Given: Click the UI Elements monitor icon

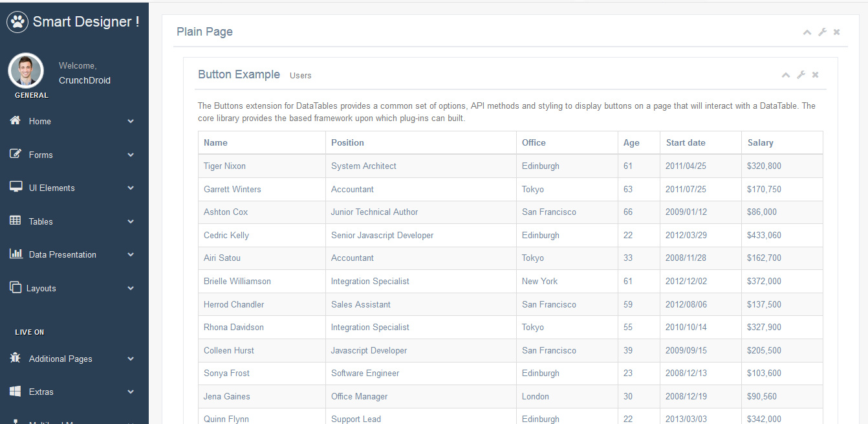Looking at the screenshot, I should tap(16, 187).
